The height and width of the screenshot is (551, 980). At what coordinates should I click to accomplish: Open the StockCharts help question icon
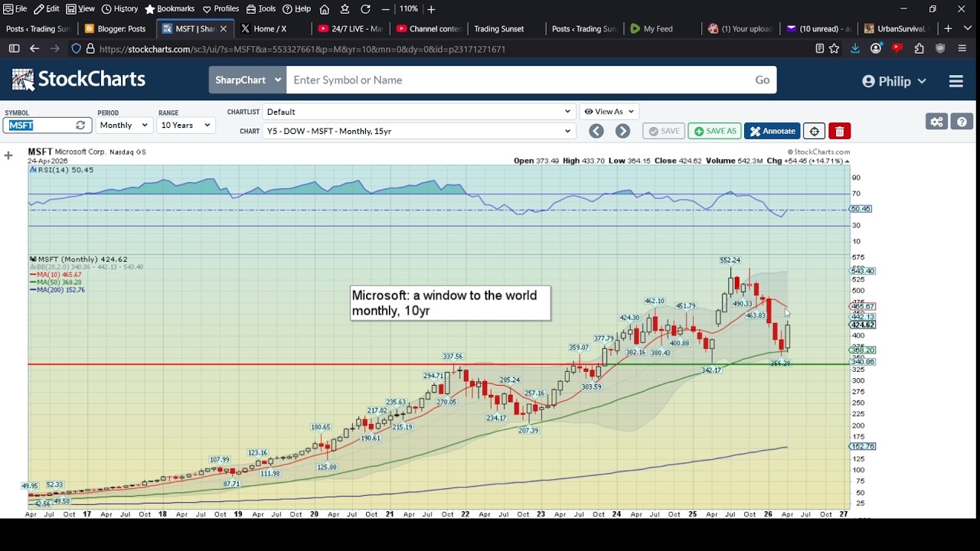click(x=962, y=122)
